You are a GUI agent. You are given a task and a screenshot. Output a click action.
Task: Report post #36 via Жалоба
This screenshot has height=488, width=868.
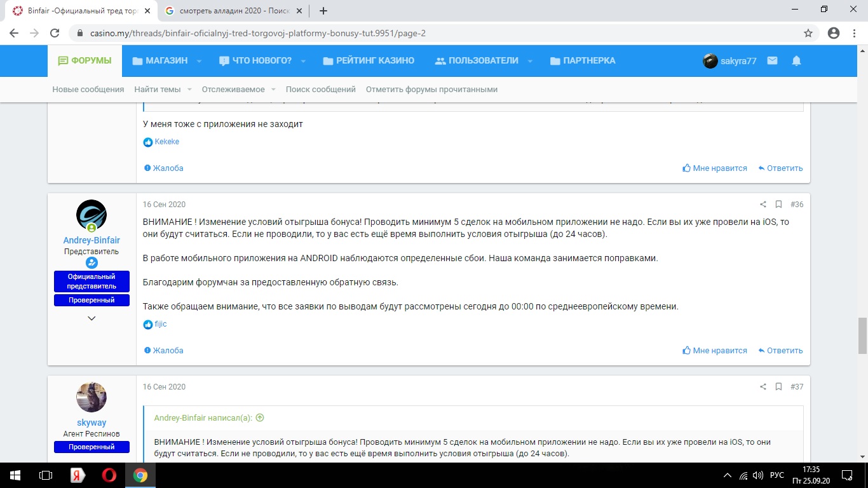[x=164, y=351]
